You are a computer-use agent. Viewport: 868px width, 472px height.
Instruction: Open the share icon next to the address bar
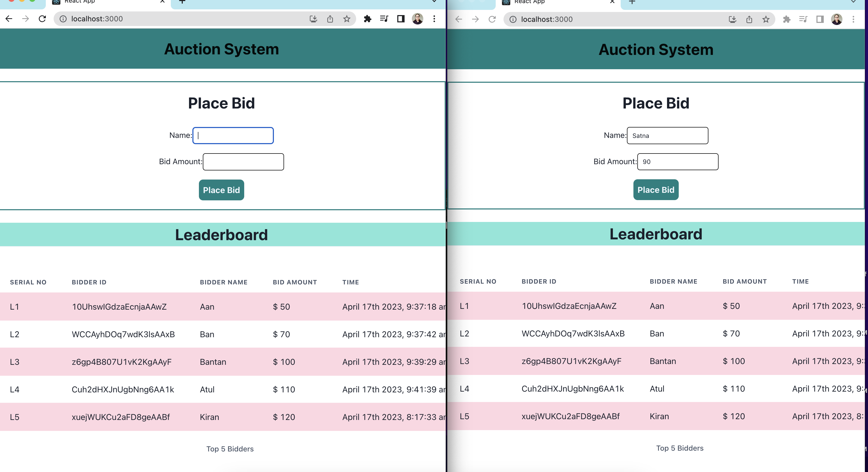330,19
